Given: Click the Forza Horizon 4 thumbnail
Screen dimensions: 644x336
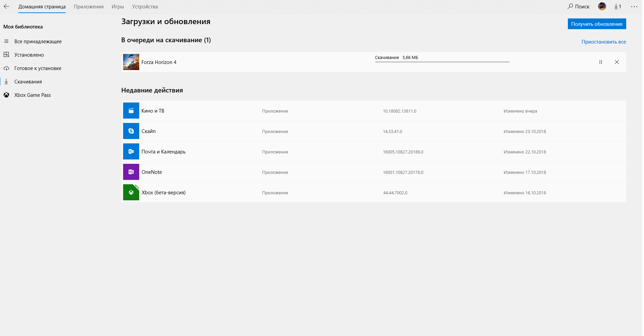Looking at the screenshot, I should point(131,62).
